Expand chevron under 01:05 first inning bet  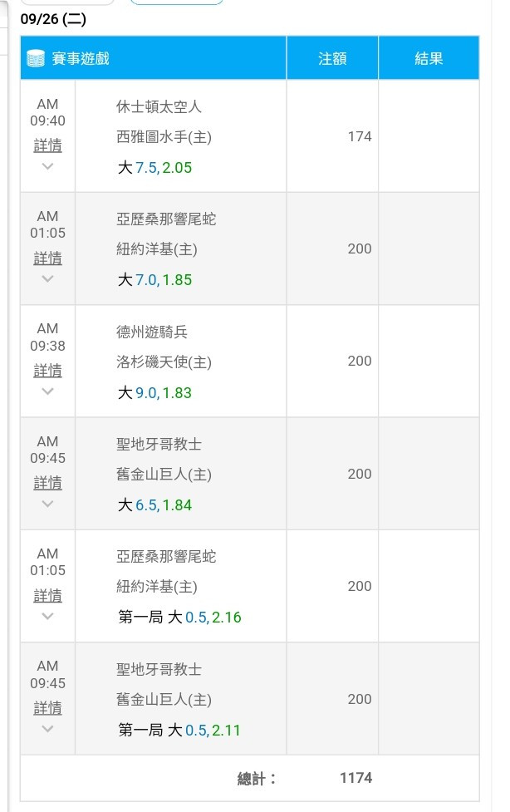pos(47,616)
